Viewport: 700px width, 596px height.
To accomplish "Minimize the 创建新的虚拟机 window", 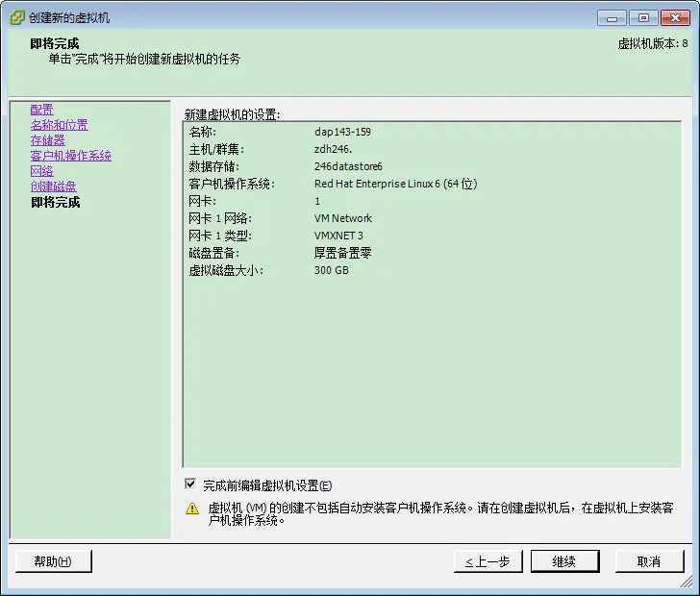I will 612,18.
